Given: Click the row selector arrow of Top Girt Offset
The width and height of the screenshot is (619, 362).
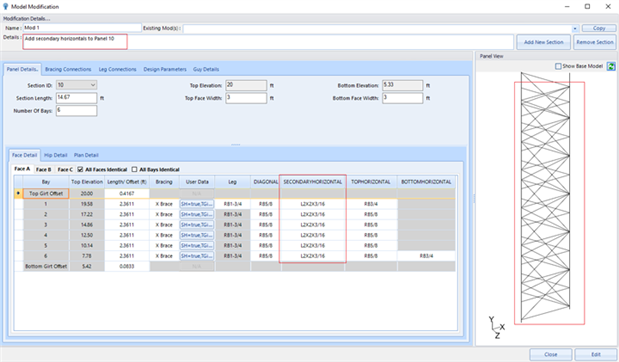Looking at the screenshot, I should pos(18,193).
